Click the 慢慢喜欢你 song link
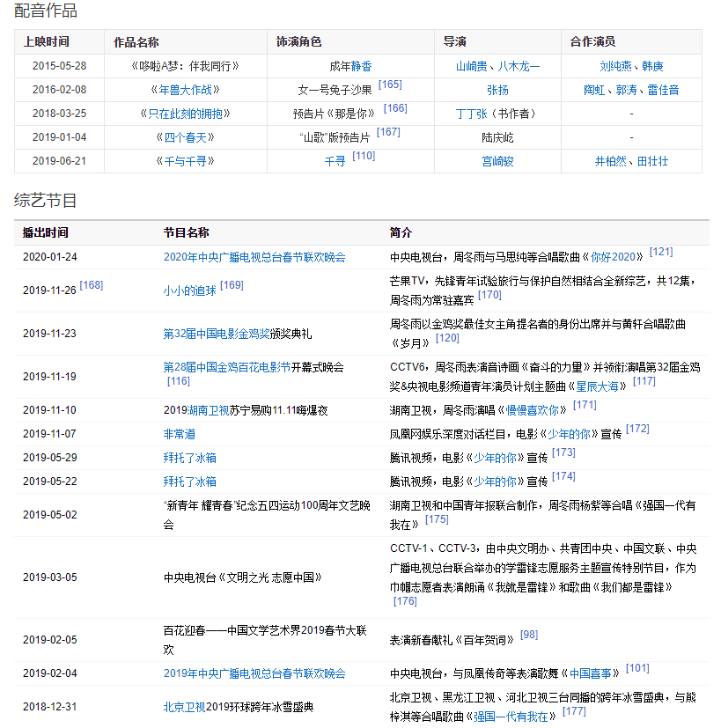Screen dimensions: 721x728 pos(533,409)
